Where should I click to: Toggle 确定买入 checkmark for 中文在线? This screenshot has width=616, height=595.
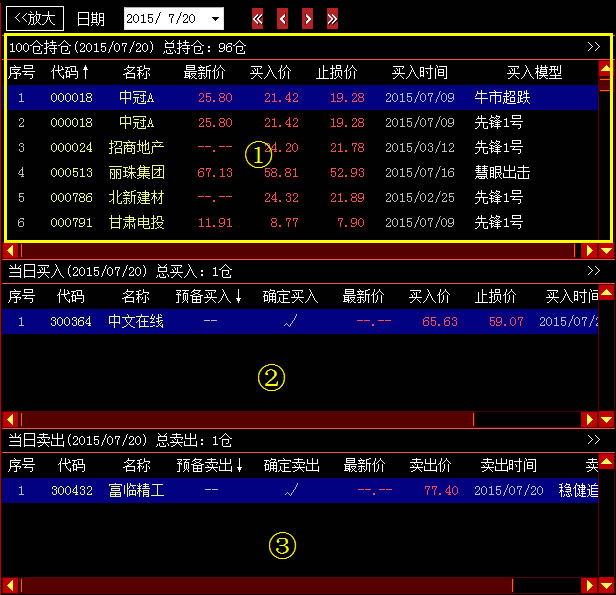291,322
